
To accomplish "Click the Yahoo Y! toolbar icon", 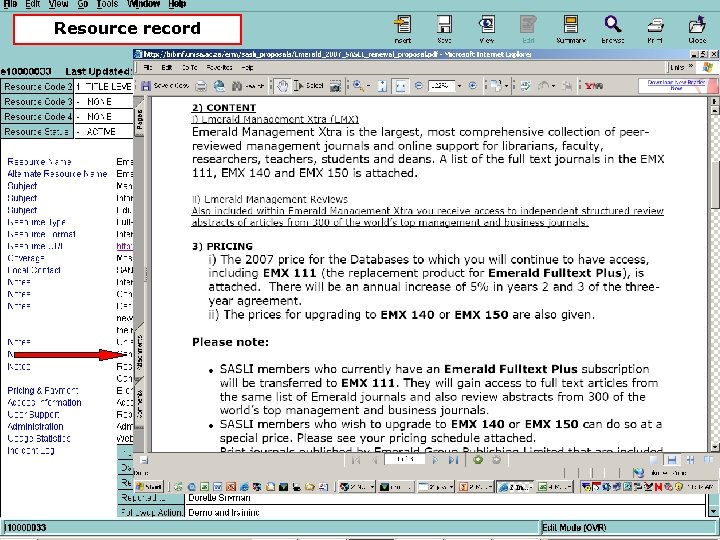I will pos(593,86).
